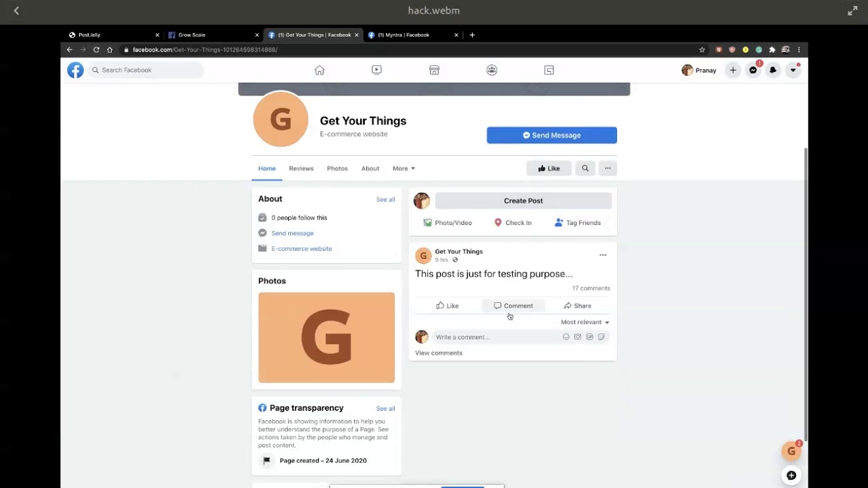This screenshot has height=488, width=868.
Task: Click the E-commerce website category link
Action: 302,249
